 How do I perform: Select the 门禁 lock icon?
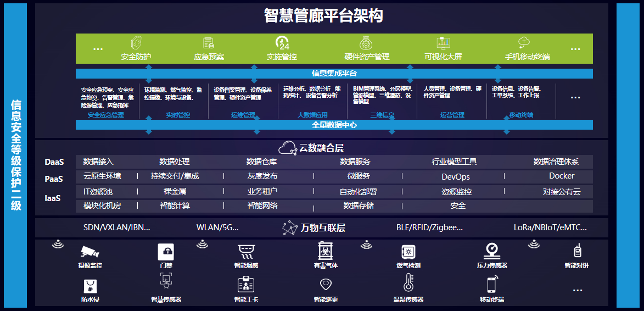point(166,252)
